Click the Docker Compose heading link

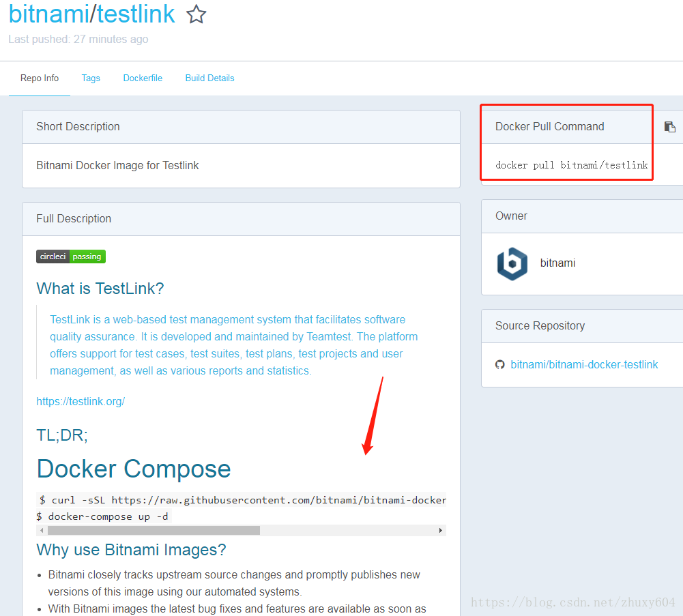(x=134, y=469)
